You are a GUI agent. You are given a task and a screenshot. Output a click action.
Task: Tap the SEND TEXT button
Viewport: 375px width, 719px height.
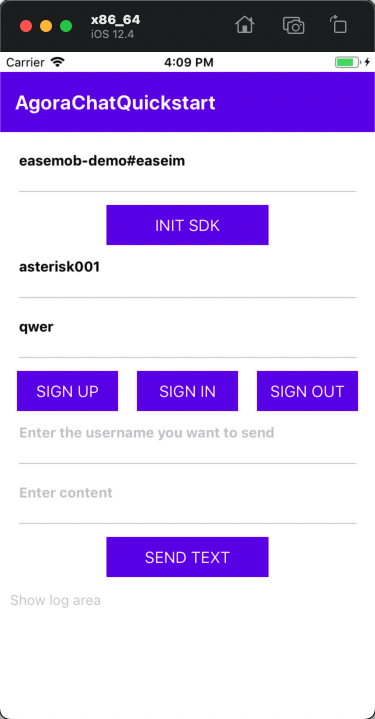click(187, 557)
